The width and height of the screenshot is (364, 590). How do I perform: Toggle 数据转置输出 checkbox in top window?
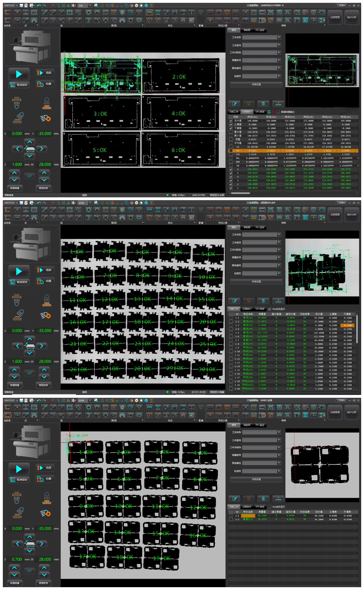(x=278, y=112)
